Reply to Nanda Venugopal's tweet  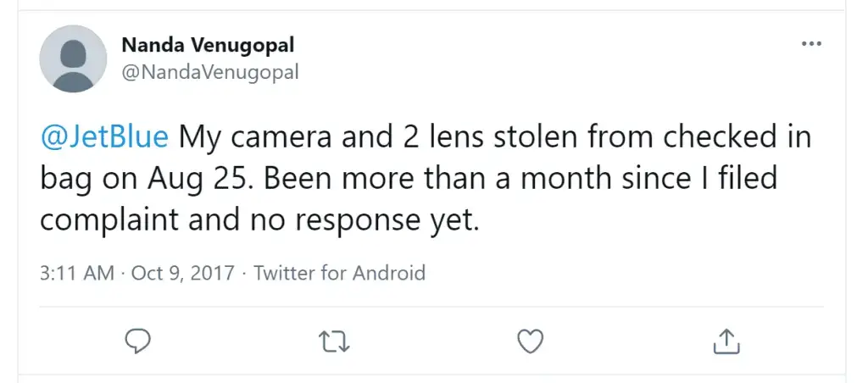pos(136,341)
